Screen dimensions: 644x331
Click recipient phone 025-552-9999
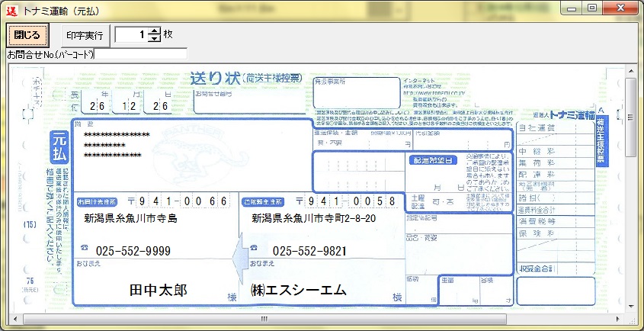pyautogui.click(x=133, y=251)
